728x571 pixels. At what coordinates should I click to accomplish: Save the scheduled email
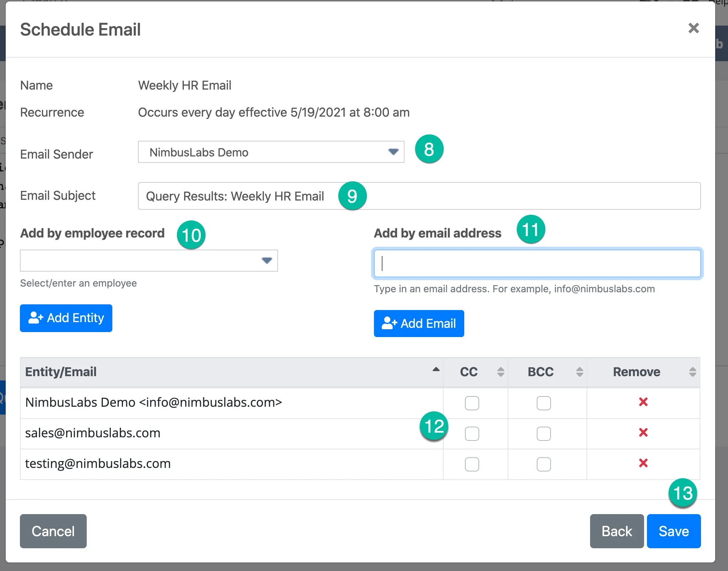[674, 531]
